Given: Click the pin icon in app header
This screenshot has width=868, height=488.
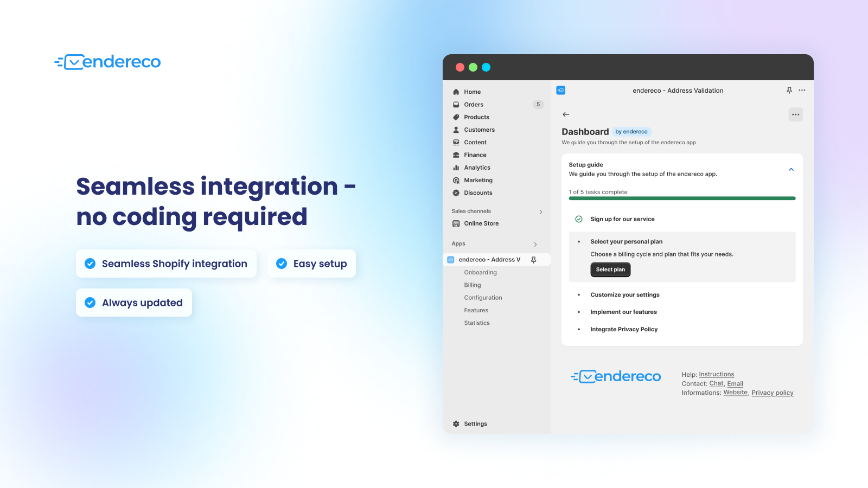Looking at the screenshot, I should 789,91.
